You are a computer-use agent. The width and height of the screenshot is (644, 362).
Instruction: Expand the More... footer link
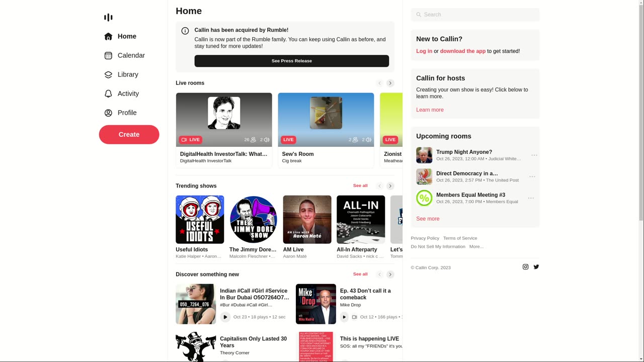[476, 247]
